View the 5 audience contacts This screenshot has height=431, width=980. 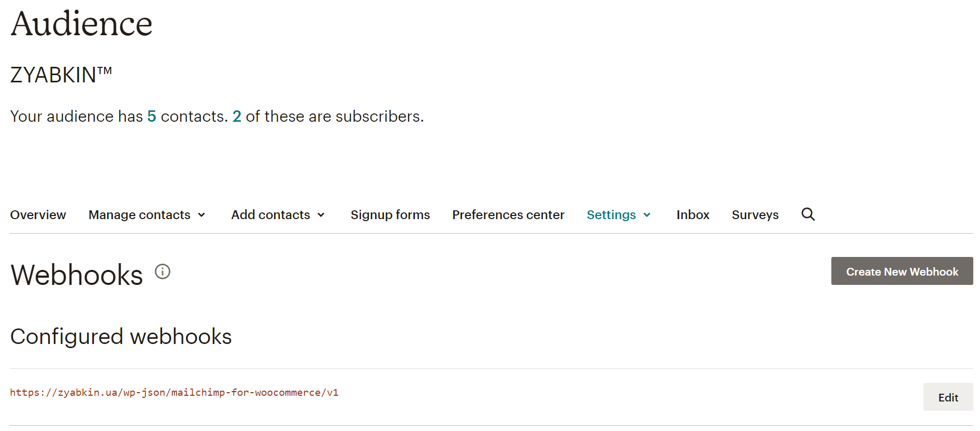click(x=151, y=116)
